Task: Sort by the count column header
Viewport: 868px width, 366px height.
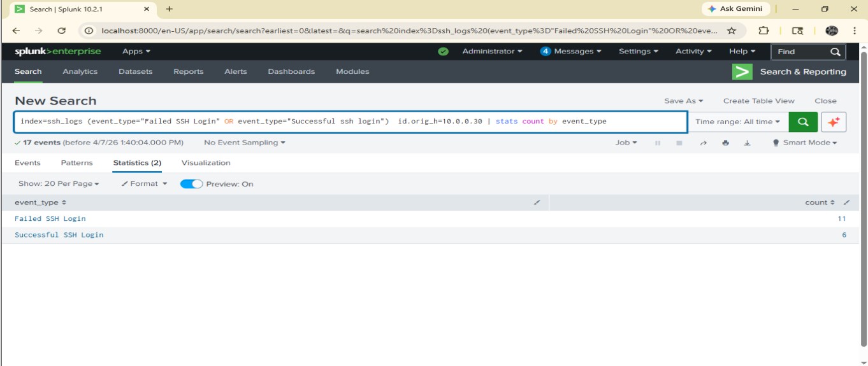Action: pos(820,202)
